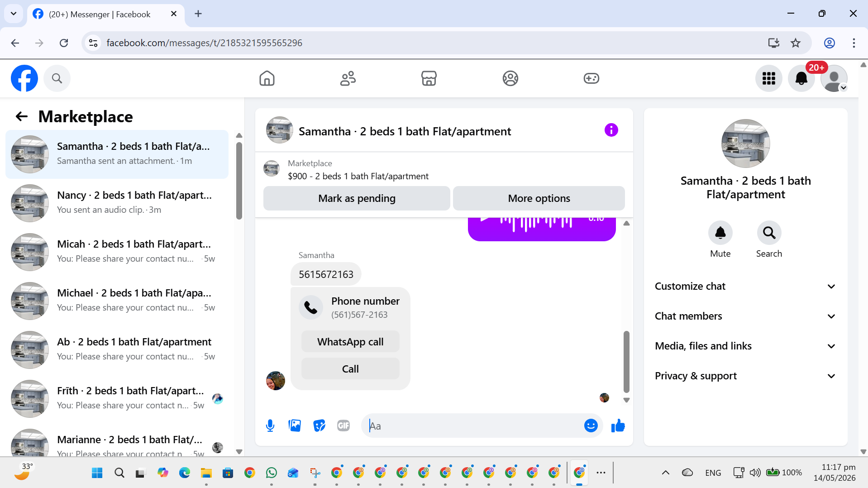Screen dimensions: 868x488
Task: Expand Media, files and links section
Action: (x=746, y=346)
